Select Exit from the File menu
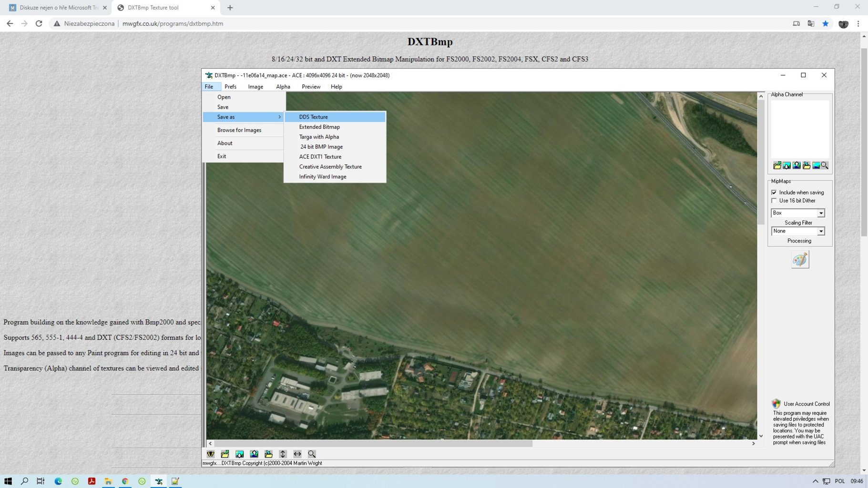Image resolution: width=868 pixels, height=488 pixels. point(244,156)
